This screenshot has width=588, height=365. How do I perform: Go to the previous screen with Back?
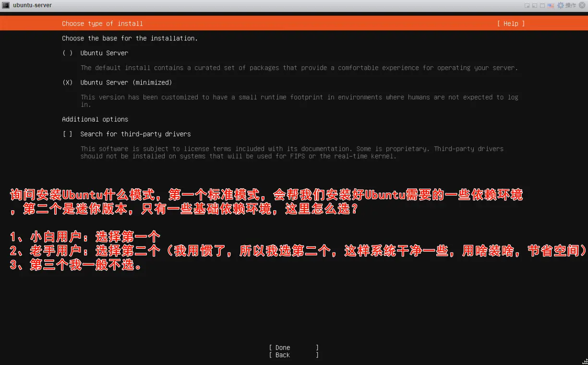pos(294,355)
